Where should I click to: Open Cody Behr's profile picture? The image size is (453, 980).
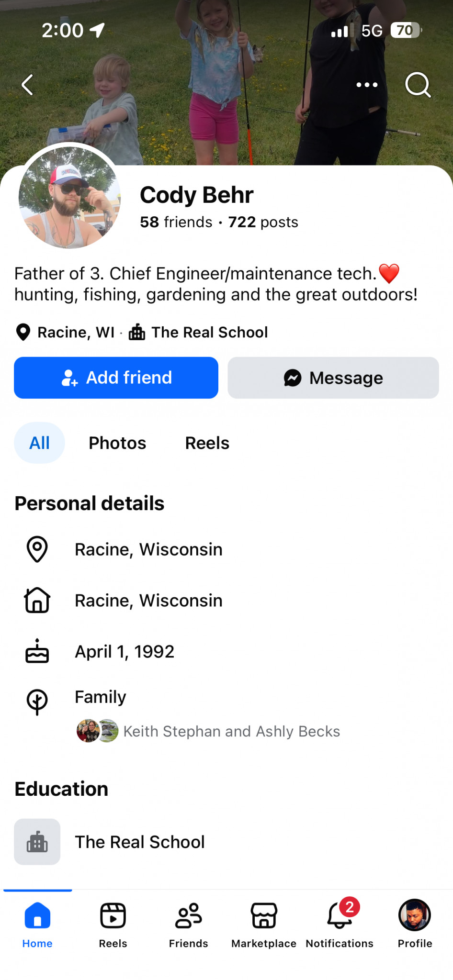(x=69, y=197)
